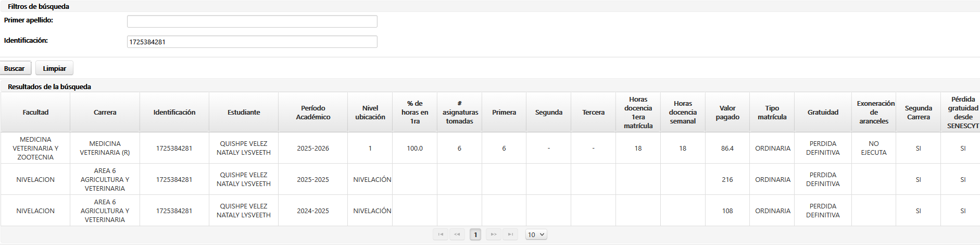Viewport: 980px width, 246px height.
Task: Go to first page of results
Action: tap(441, 235)
